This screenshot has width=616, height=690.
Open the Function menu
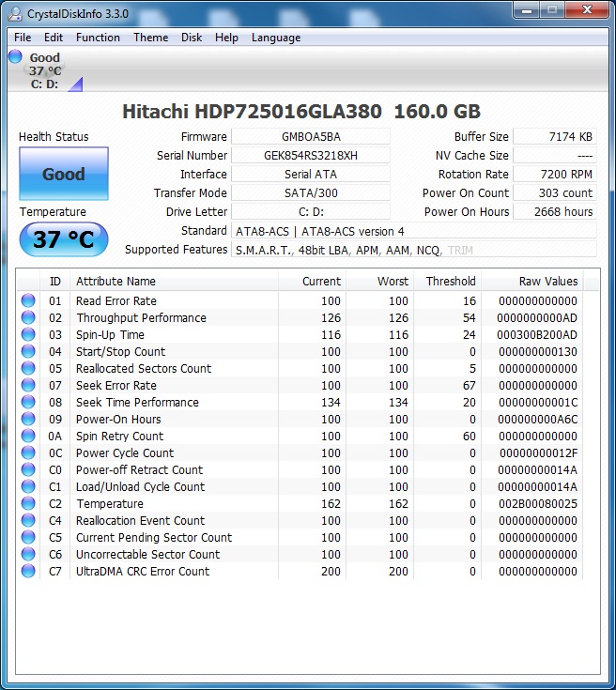tap(98, 38)
